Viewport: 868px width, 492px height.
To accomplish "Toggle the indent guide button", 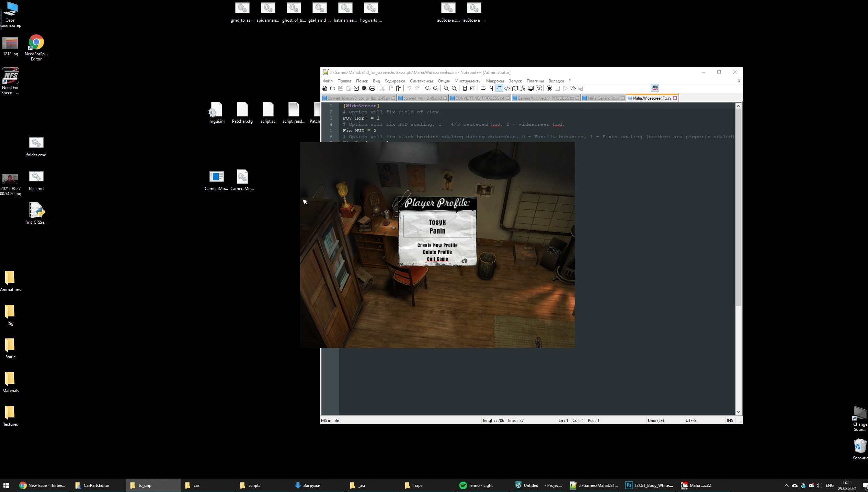I will coord(499,88).
